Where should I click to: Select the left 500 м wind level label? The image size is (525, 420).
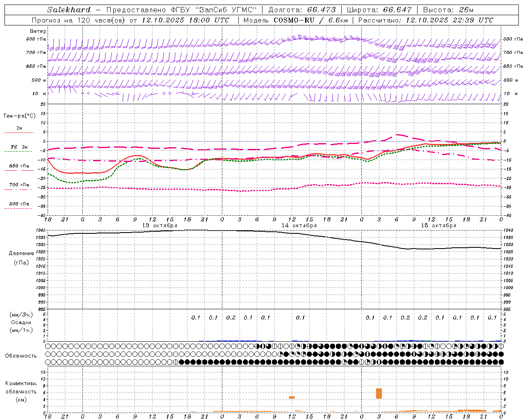point(39,80)
